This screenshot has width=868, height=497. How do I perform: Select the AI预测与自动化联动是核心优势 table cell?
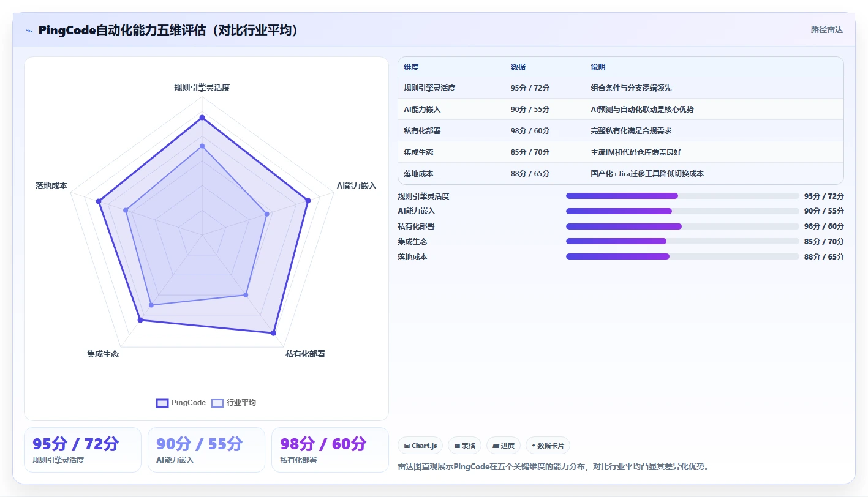coord(714,110)
